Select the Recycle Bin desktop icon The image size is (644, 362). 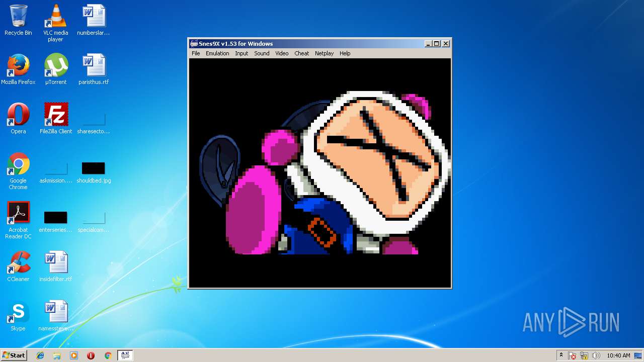(18, 20)
